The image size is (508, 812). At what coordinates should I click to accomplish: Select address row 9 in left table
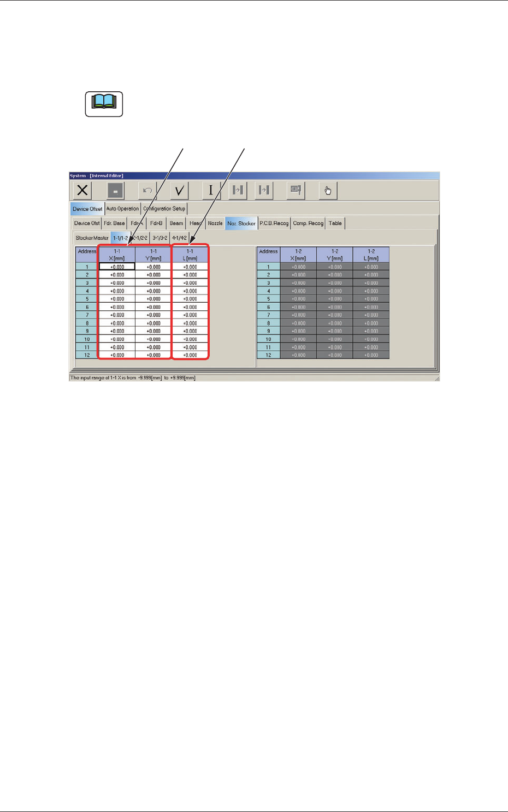(x=87, y=331)
